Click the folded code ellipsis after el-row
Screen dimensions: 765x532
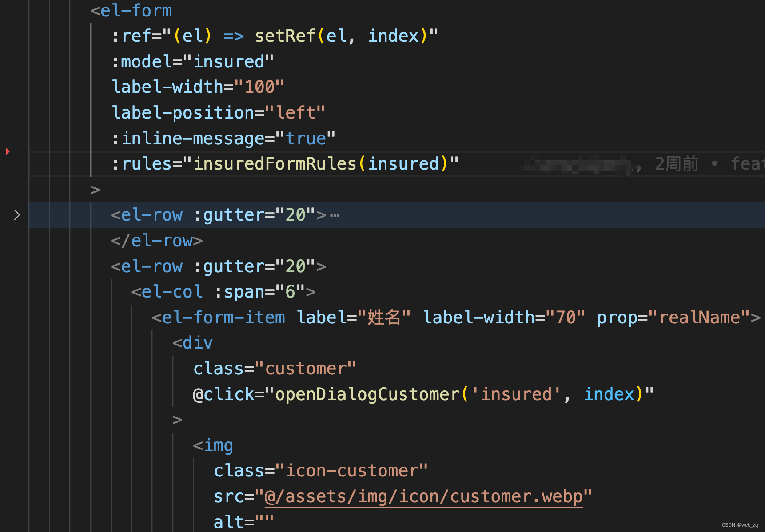pos(335,216)
